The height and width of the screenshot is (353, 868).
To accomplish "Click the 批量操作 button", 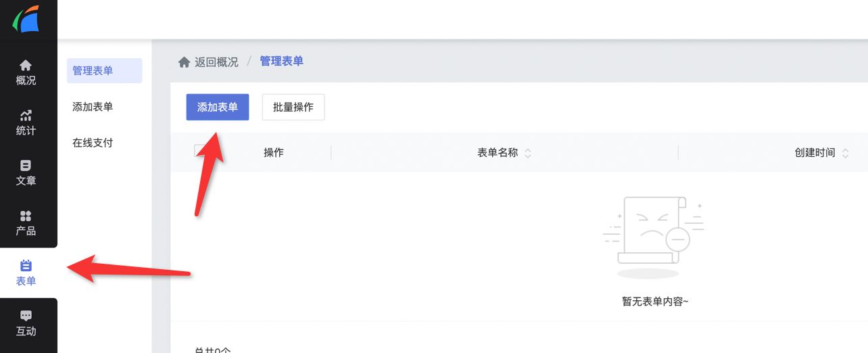I will tap(293, 107).
